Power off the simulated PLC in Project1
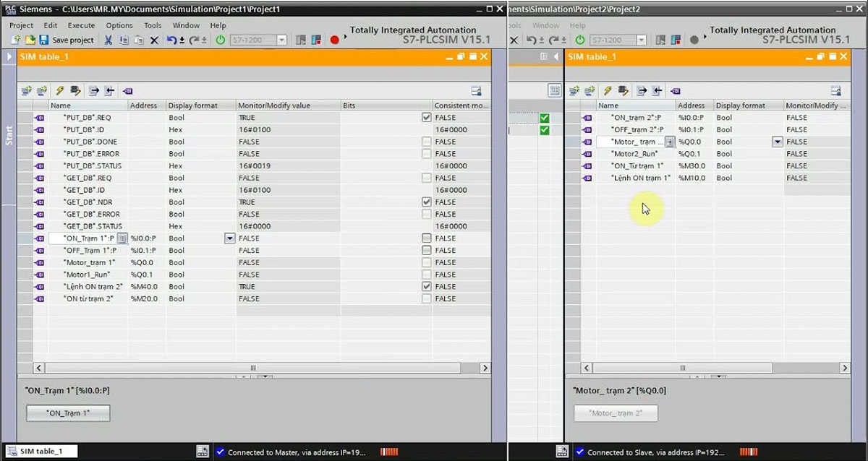The width and height of the screenshot is (868, 461). tap(221, 40)
